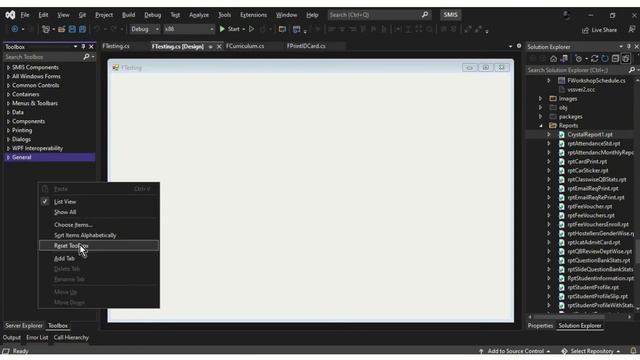Image resolution: width=640 pixels, height=360 pixels.
Task: Click the Save All toolbar icon
Action: pos(82,29)
